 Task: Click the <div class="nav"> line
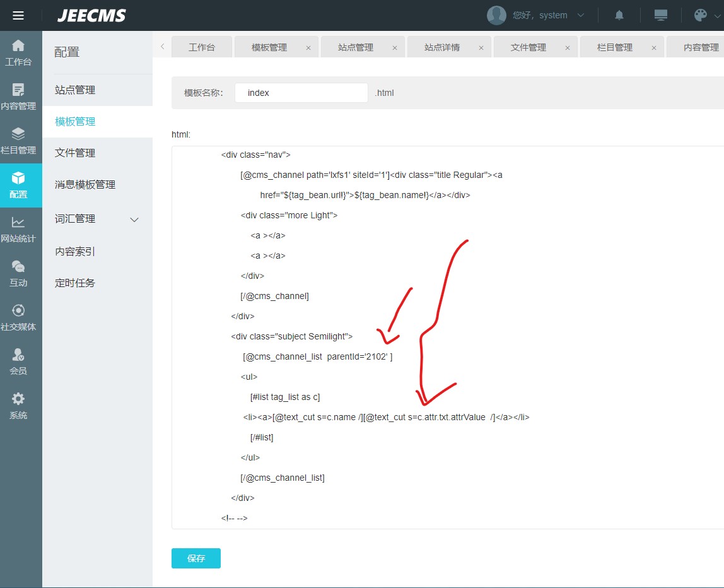tap(256, 155)
